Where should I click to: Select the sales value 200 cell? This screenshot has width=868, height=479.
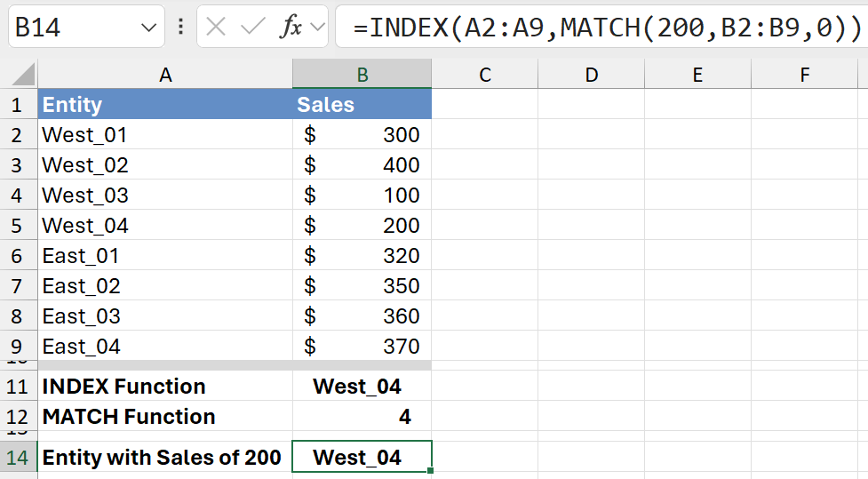point(362,225)
